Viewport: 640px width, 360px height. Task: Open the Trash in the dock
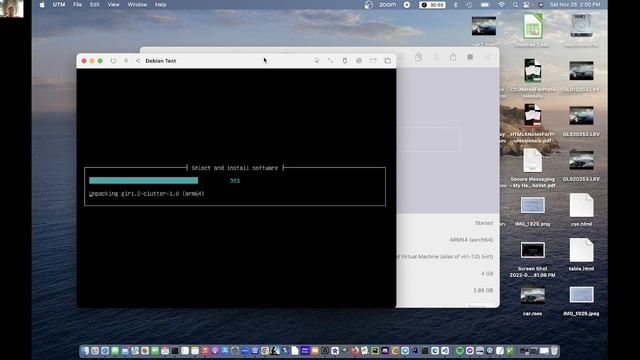pos(554,351)
